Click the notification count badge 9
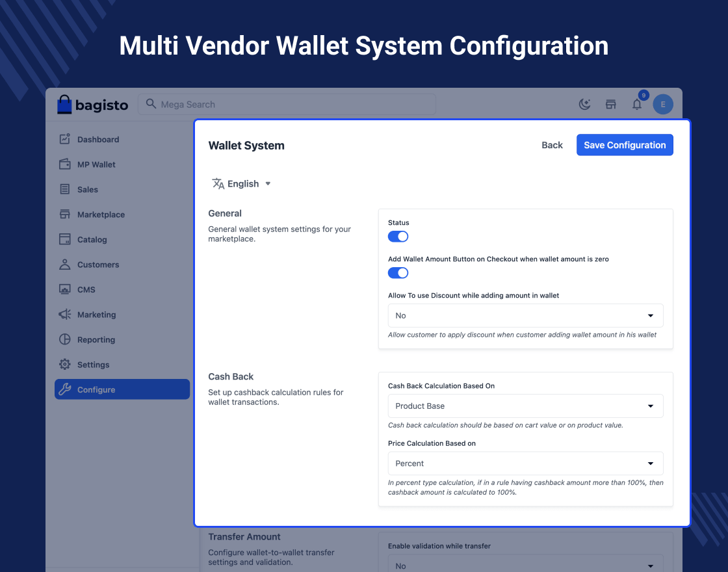Screen dimensions: 728x572 click(x=643, y=95)
